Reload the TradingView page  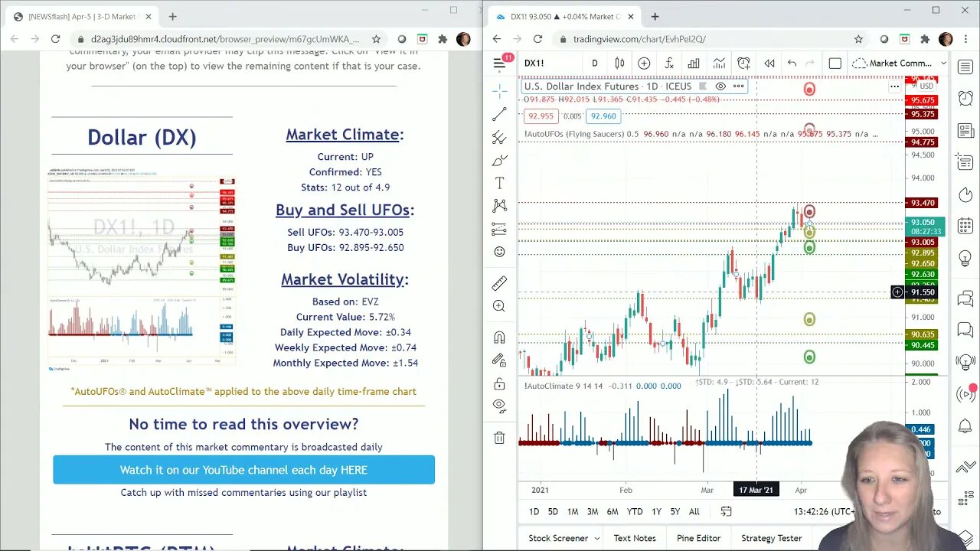[537, 39]
